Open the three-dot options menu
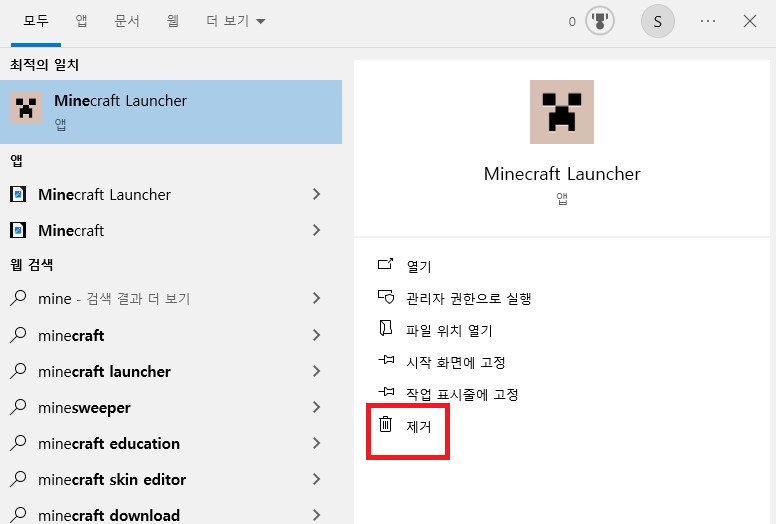Screen dimensions: 776x524 [708, 21]
